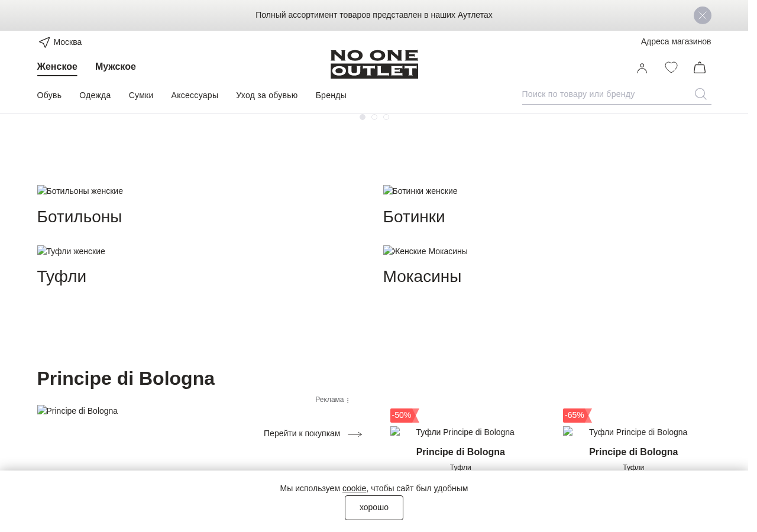The height and width of the screenshot is (532, 757).
Task: Open the Аксессуары menu
Action: click(x=195, y=95)
